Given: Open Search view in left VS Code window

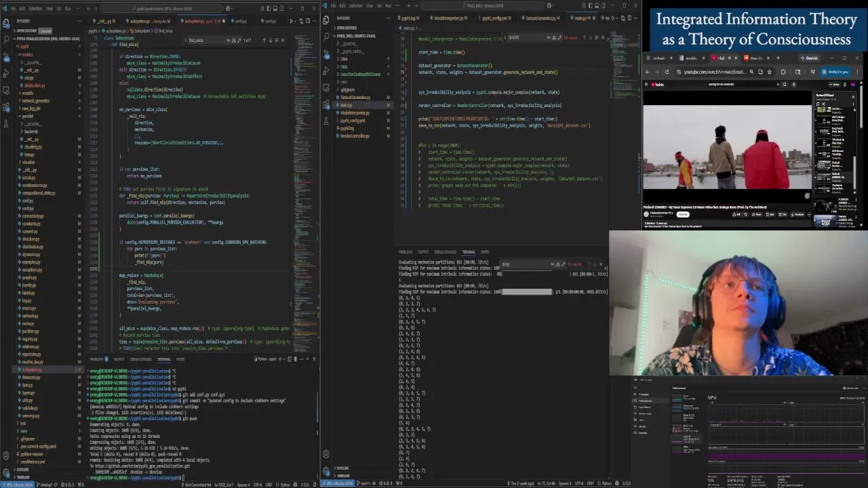Looking at the screenshot, I should [x=6, y=39].
